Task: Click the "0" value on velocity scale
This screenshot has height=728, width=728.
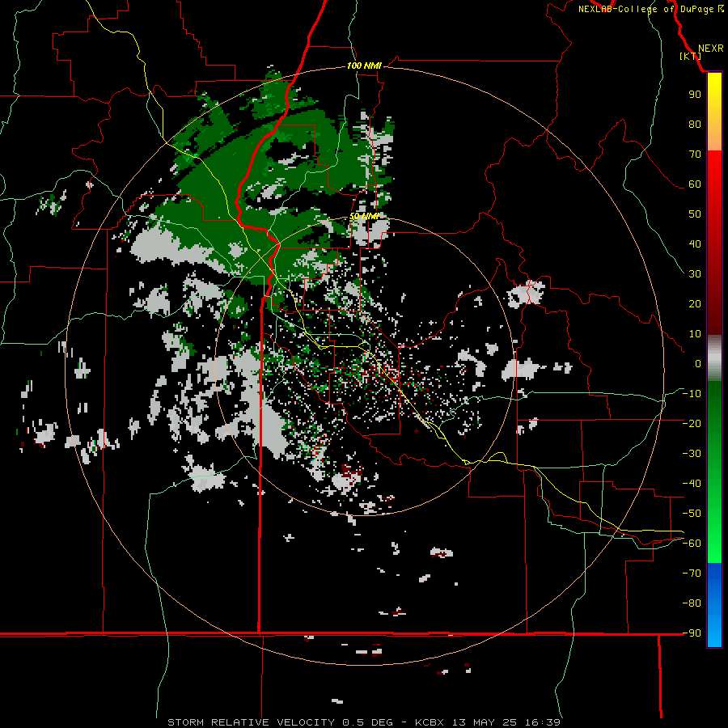Action: tap(698, 363)
